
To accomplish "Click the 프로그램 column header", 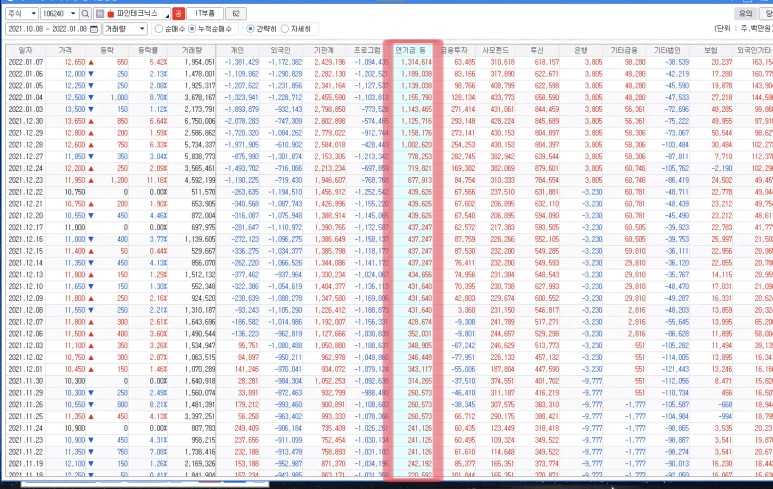I will (367, 50).
